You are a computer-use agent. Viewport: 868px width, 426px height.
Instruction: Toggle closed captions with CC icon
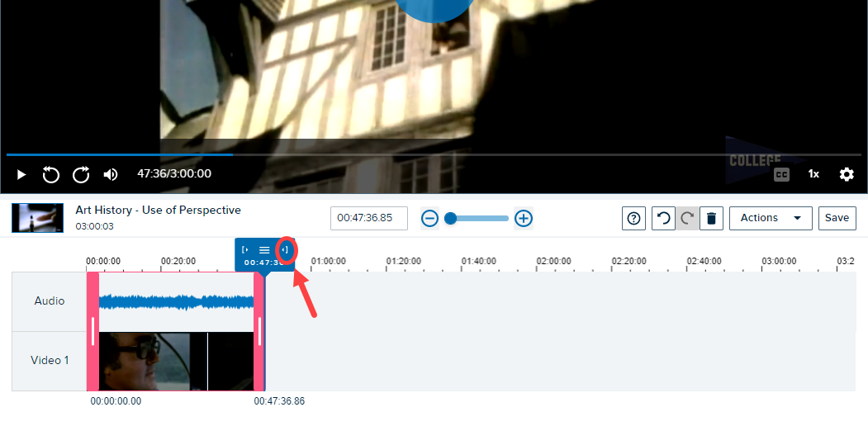[781, 174]
